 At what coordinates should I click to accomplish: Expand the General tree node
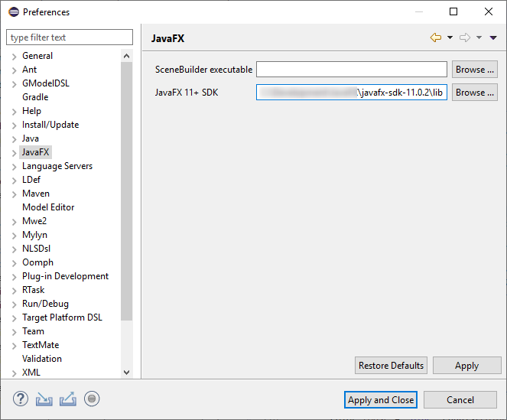coord(14,57)
